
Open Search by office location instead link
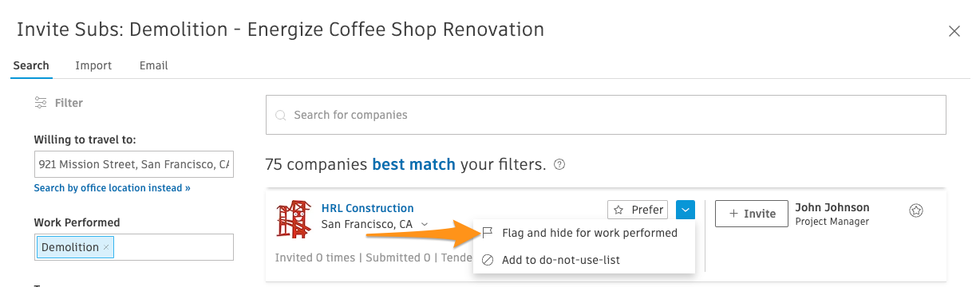113,188
